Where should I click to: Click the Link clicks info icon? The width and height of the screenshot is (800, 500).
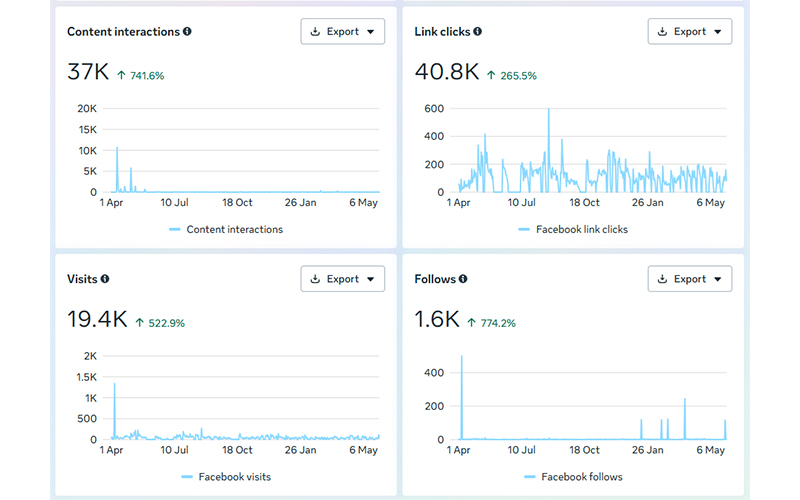(x=477, y=32)
